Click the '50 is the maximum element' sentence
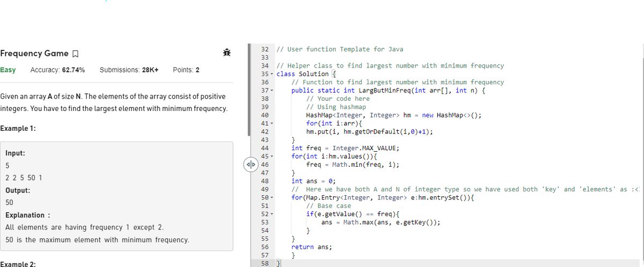The image size is (644, 267). (97, 240)
